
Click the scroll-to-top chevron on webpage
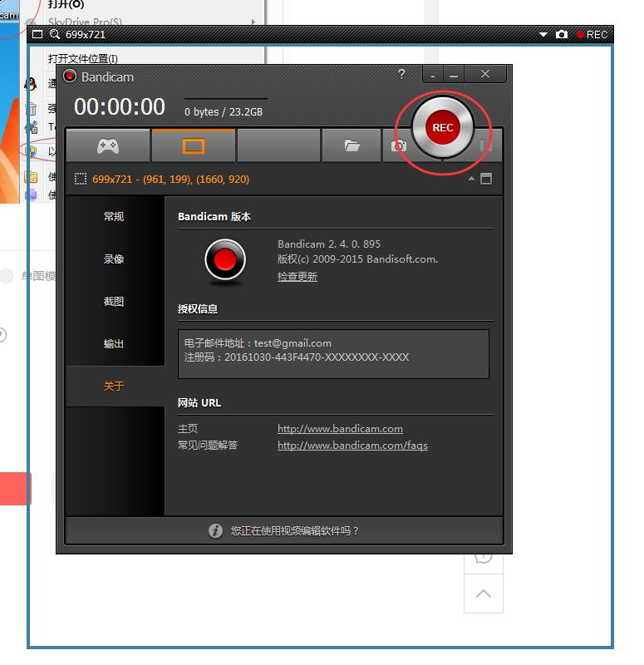click(484, 594)
